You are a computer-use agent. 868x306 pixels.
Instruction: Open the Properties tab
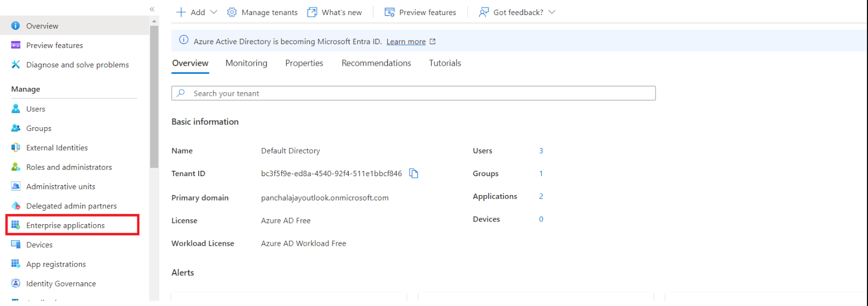coord(304,63)
